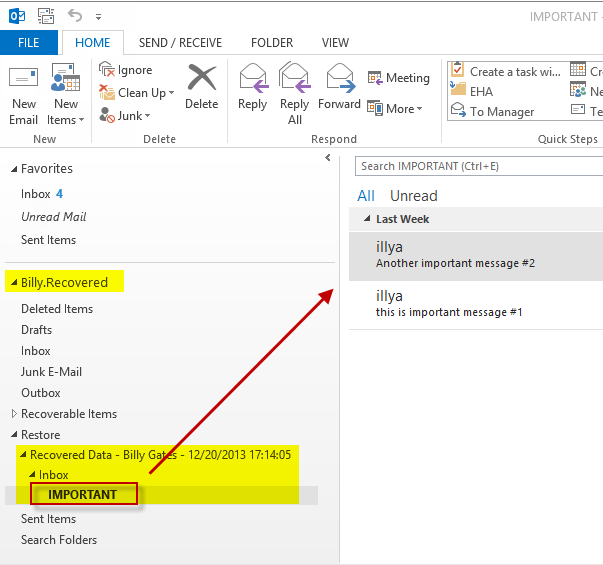Switch to the SEND / RECEIVE tab

[x=180, y=43]
